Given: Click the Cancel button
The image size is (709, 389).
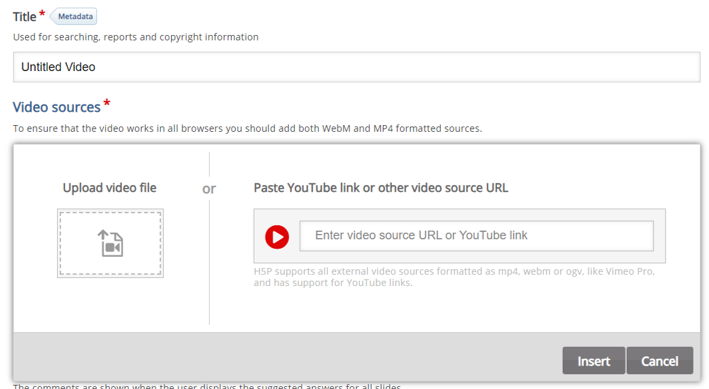Looking at the screenshot, I should click(660, 361).
